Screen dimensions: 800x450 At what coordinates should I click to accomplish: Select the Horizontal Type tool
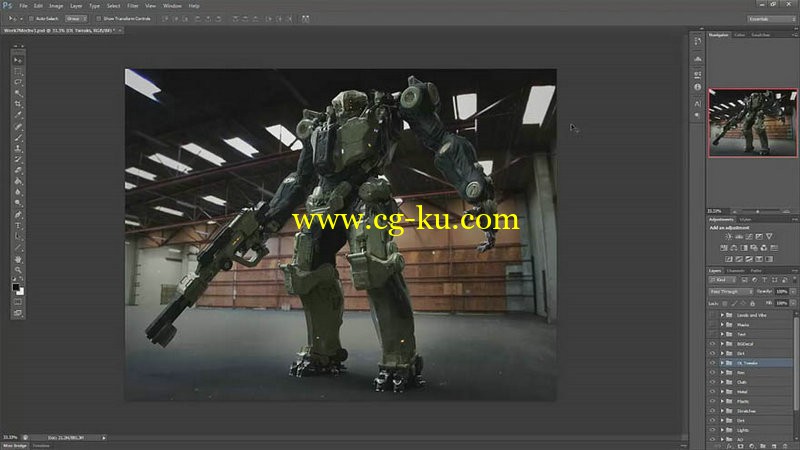pos(18,226)
